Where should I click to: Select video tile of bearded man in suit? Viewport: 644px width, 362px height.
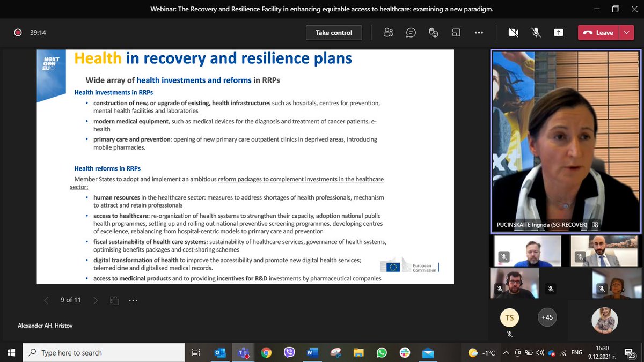tap(605, 251)
